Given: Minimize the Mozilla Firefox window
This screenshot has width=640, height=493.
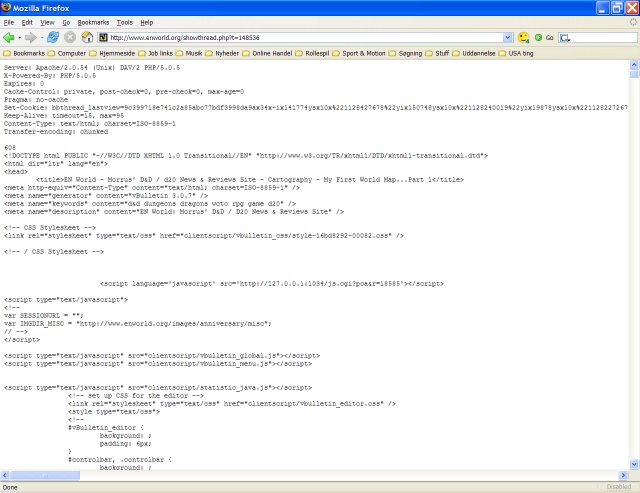Looking at the screenshot, I should pos(602,8).
